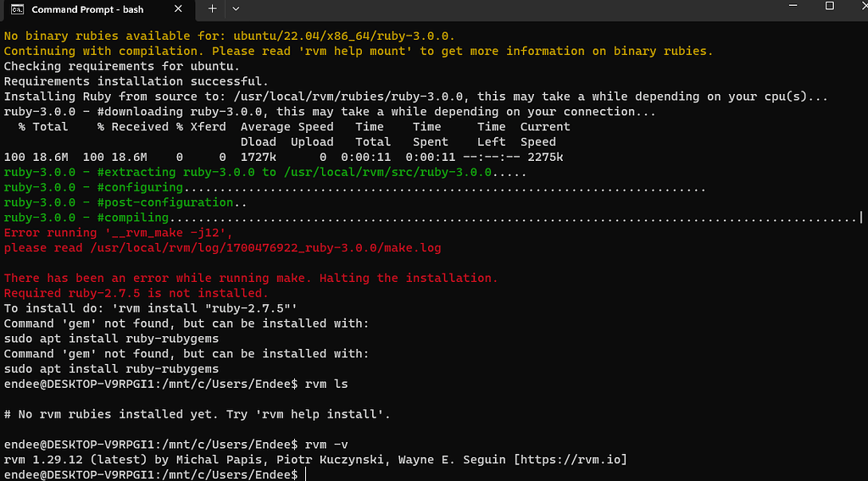Click the 'Checking requirements for ubuntu.' line
Screen dimensions: 868x481
122,66
